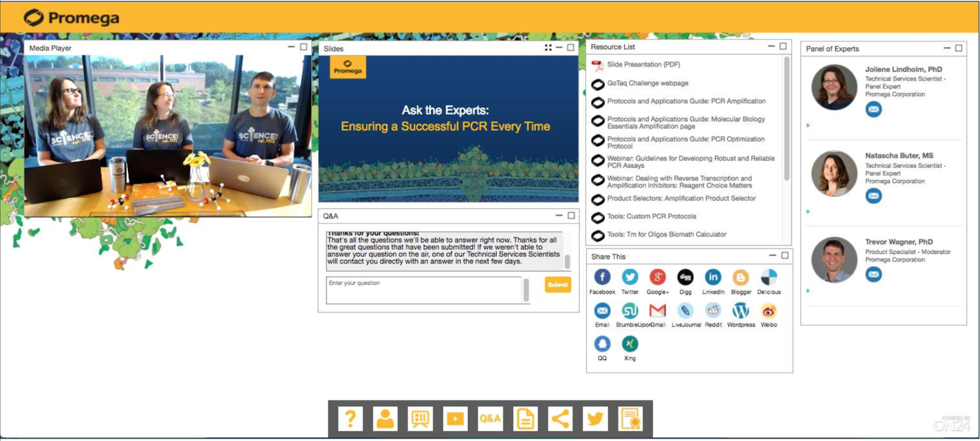Open Amplification Product Selector link
980x441 pixels.
[x=681, y=198]
